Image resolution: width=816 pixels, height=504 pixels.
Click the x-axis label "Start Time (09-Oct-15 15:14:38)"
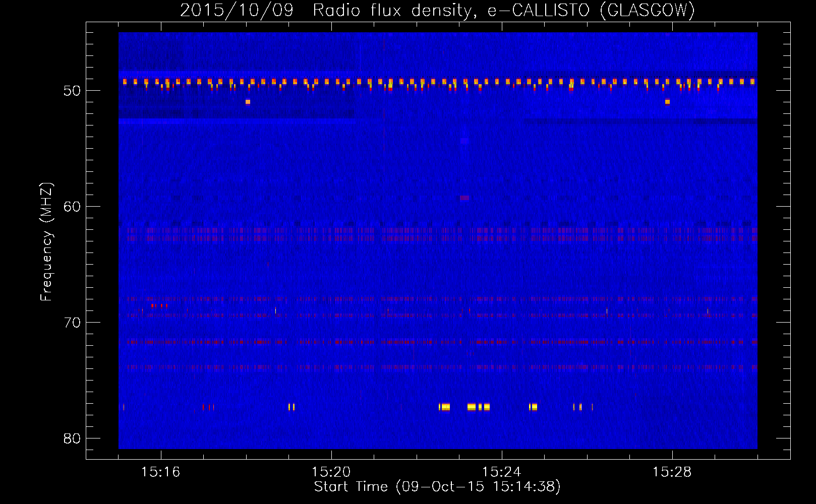tap(437, 487)
